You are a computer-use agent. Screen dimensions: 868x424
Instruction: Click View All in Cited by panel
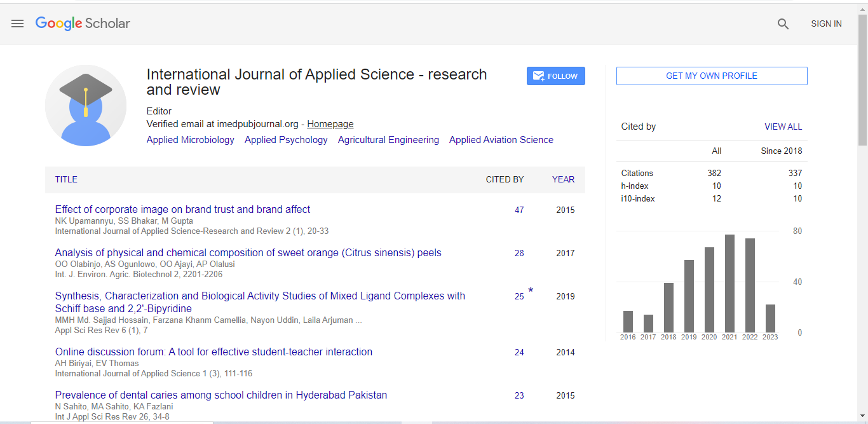pos(783,127)
